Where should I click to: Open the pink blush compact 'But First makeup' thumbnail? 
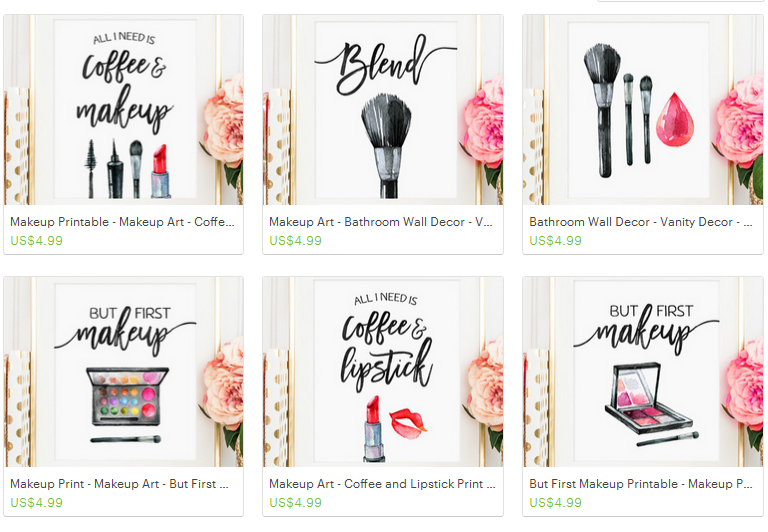click(643, 372)
